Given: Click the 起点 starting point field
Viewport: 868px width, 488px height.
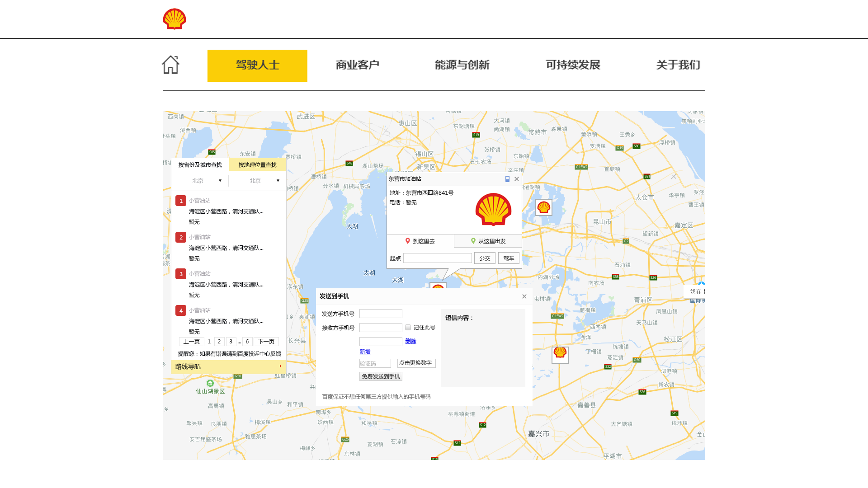Looking at the screenshot, I should [x=438, y=258].
